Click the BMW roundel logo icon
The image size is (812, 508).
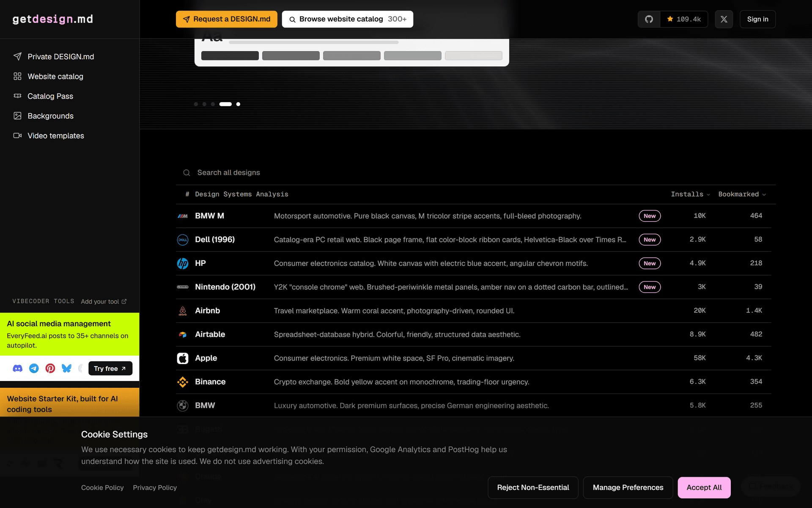tap(183, 406)
